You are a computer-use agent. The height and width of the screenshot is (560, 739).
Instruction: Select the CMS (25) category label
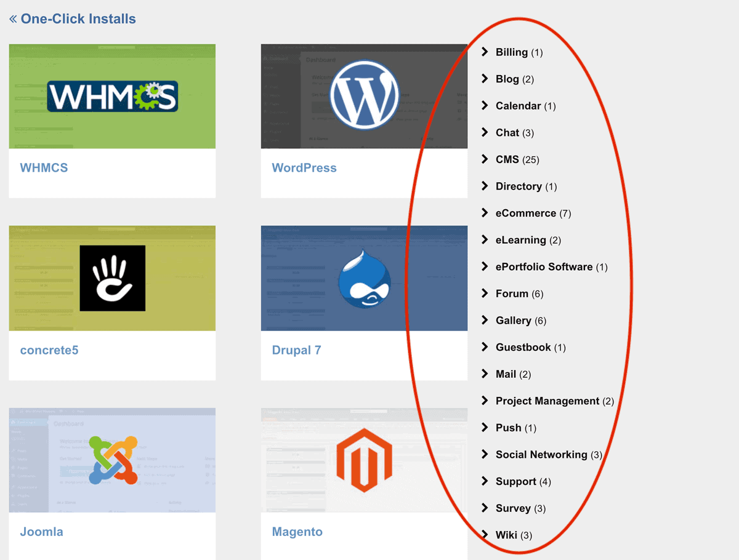point(517,159)
